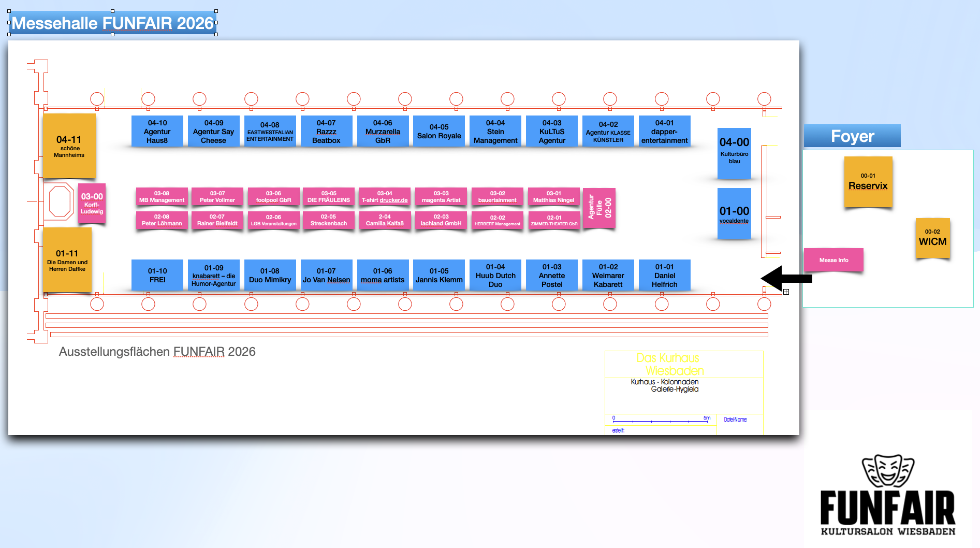Click the theater masks in the FUNFAIR logo
This screenshot has width=980, height=548.
pos(888,470)
